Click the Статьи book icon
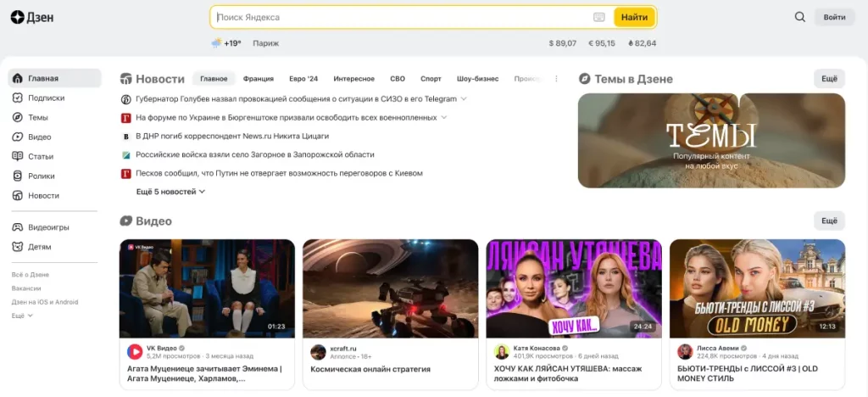This screenshot has width=868, height=397. point(18,157)
